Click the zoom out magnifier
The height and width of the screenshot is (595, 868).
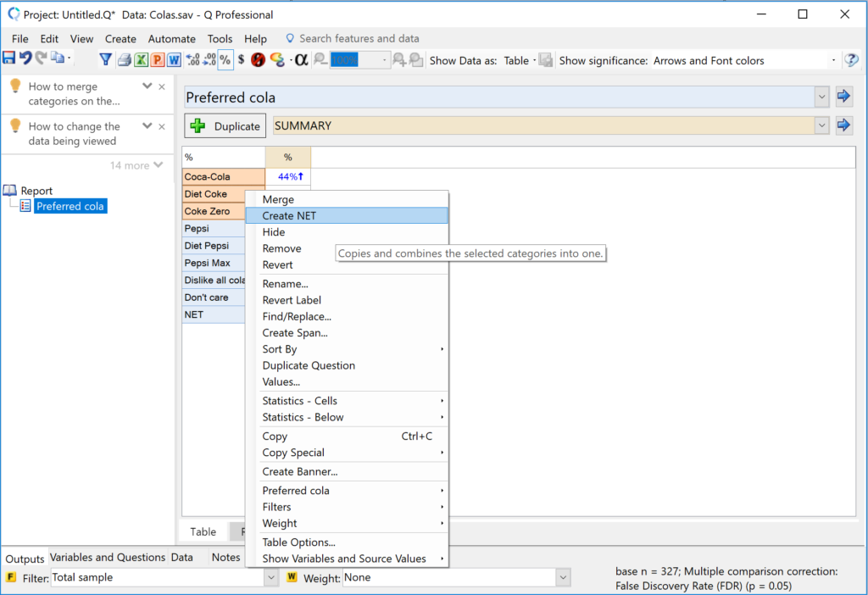pos(320,60)
